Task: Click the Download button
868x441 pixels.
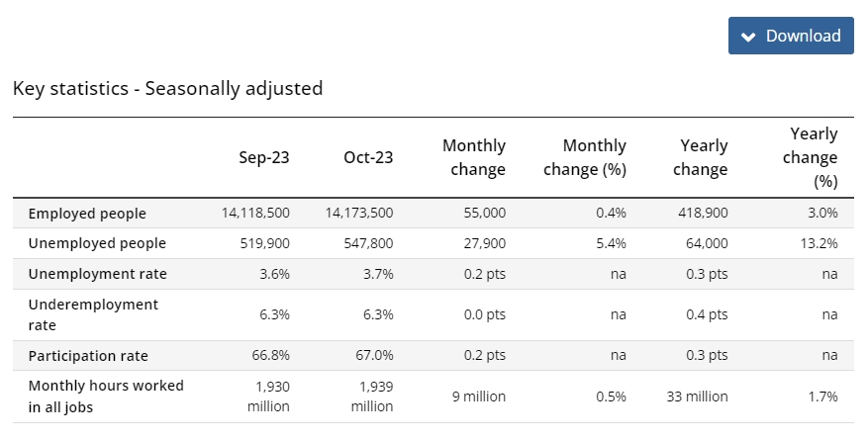Action: (791, 36)
